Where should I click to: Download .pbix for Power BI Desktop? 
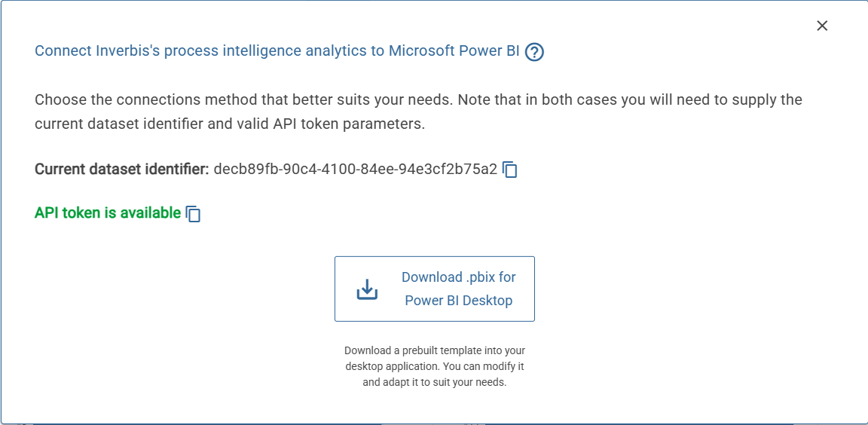pyautogui.click(x=435, y=289)
